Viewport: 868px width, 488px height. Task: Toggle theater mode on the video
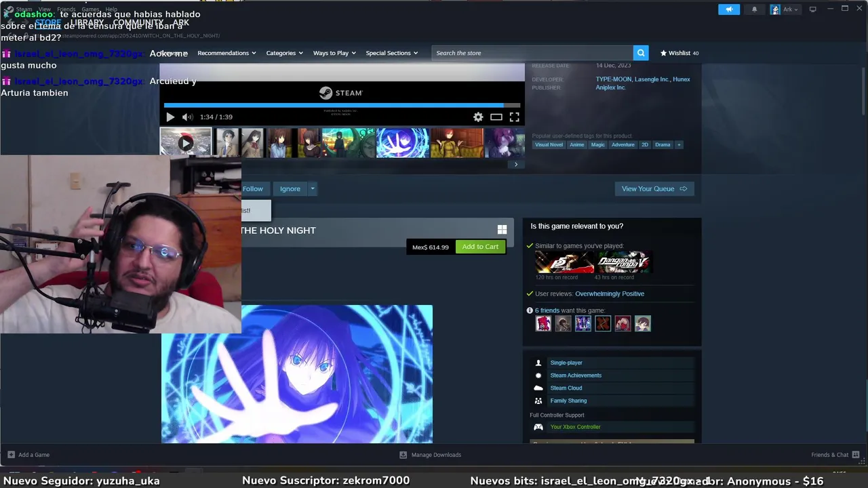pos(496,117)
